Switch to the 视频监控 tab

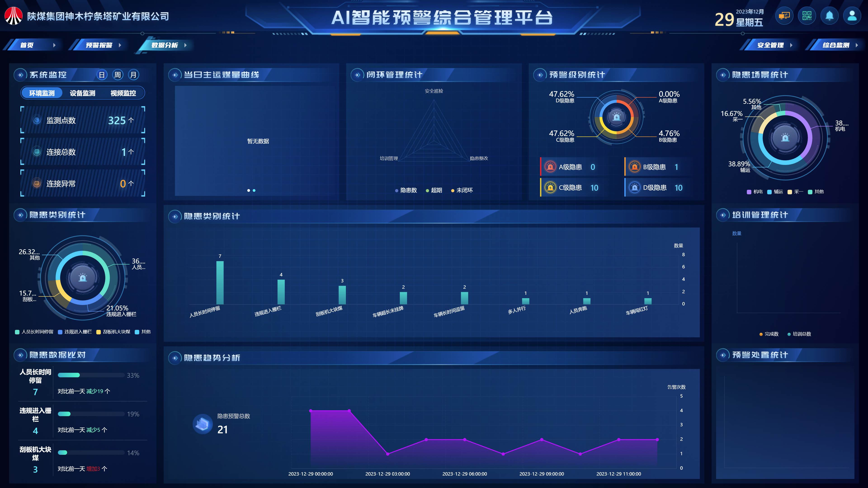tap(123, 93)
